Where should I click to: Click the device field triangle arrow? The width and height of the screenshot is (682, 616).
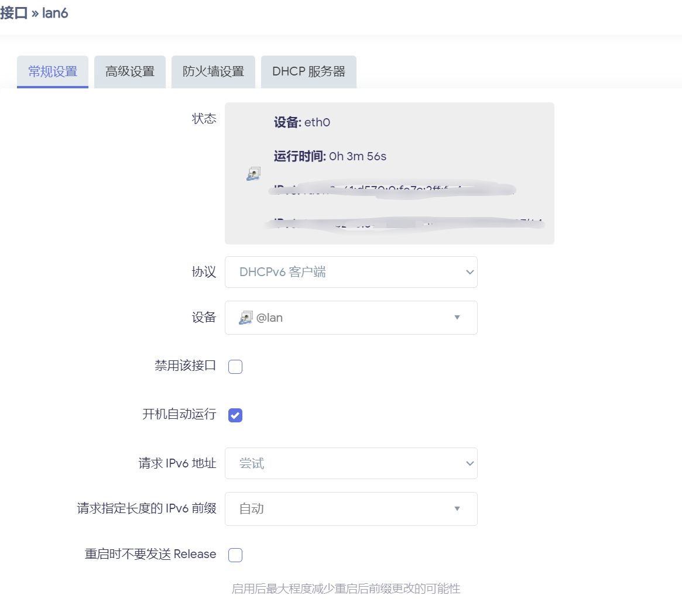(x=457, y=318)
